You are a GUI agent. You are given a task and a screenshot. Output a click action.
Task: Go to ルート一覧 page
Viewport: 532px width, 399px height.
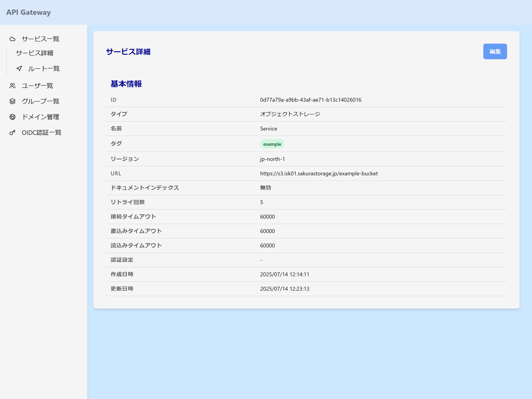44,69
